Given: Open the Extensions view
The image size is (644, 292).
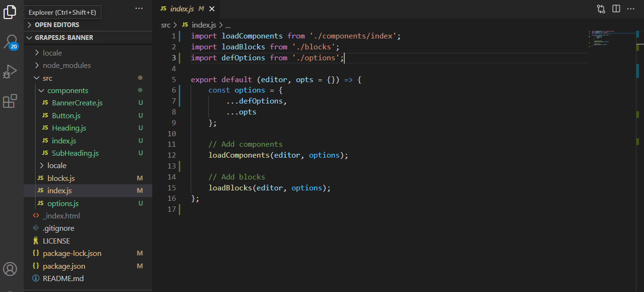Looking at the screenshot, I should pyautogui.click(x=9, y=101).
